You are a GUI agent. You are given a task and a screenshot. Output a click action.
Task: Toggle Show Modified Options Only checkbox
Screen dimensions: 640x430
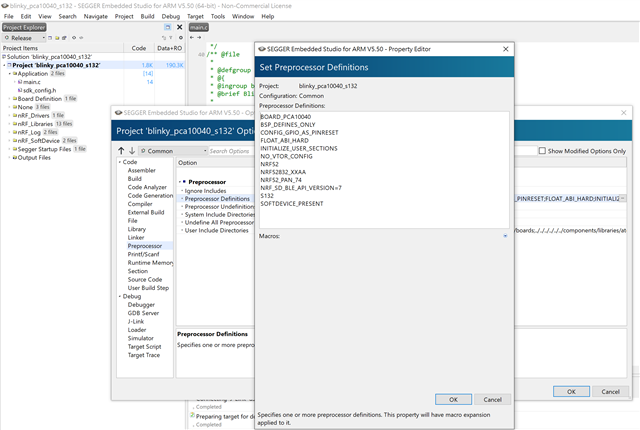coord(542,151)
